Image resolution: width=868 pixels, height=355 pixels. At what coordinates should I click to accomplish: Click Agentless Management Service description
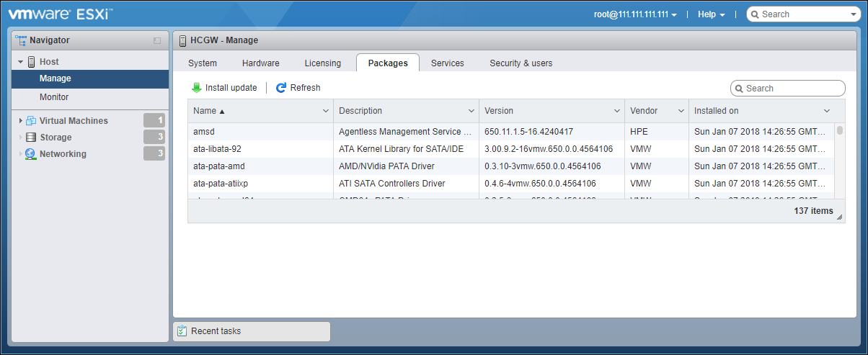pos(405,132)
